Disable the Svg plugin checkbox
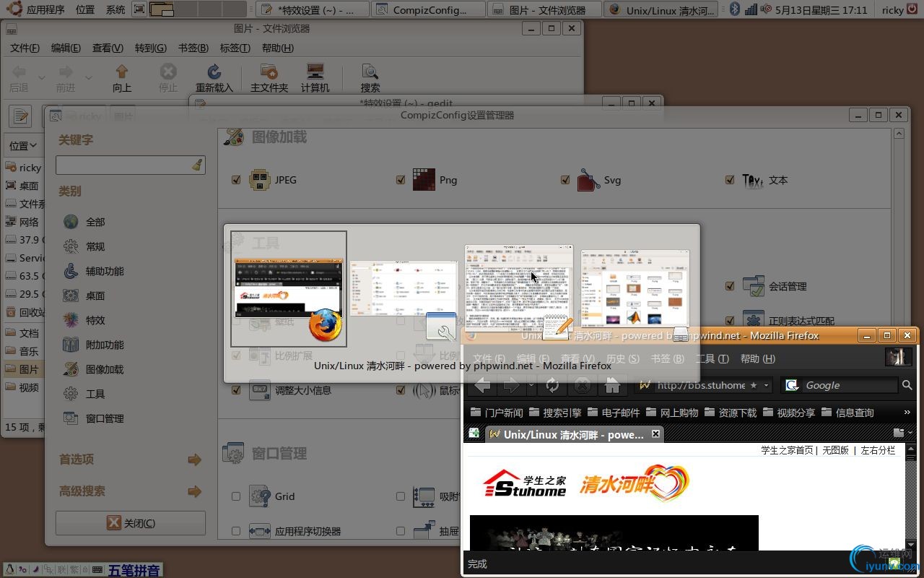The image size is (924, 578). 565,180
